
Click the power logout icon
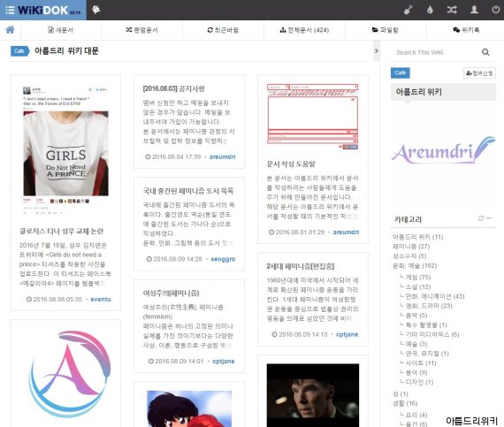tap(496, 10)
